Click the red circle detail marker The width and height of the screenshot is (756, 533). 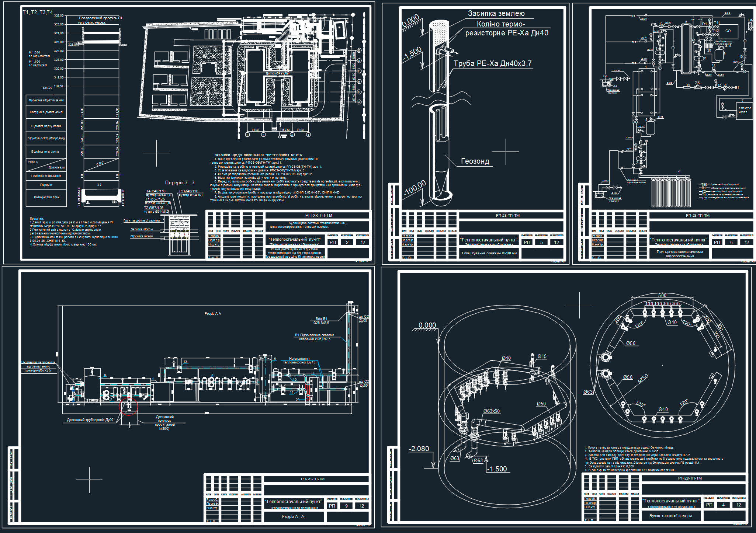pos(129,406)
